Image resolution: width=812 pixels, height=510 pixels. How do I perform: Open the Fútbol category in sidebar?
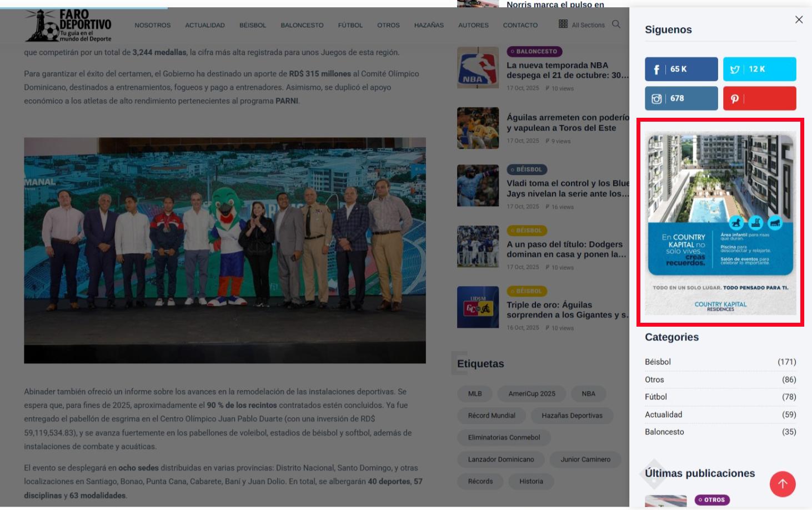click(656, 397)
